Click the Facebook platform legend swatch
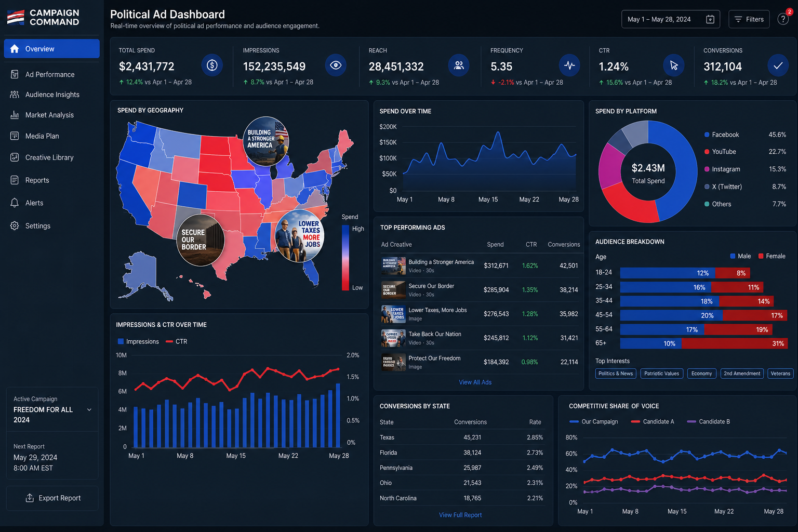798x532 pixels. 707,135
